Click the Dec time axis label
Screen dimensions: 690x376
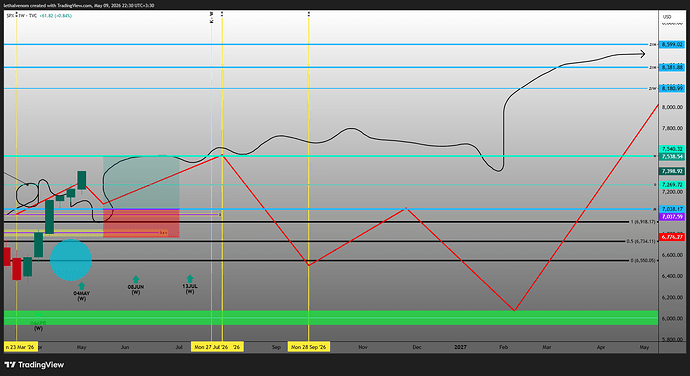[417, 347]
